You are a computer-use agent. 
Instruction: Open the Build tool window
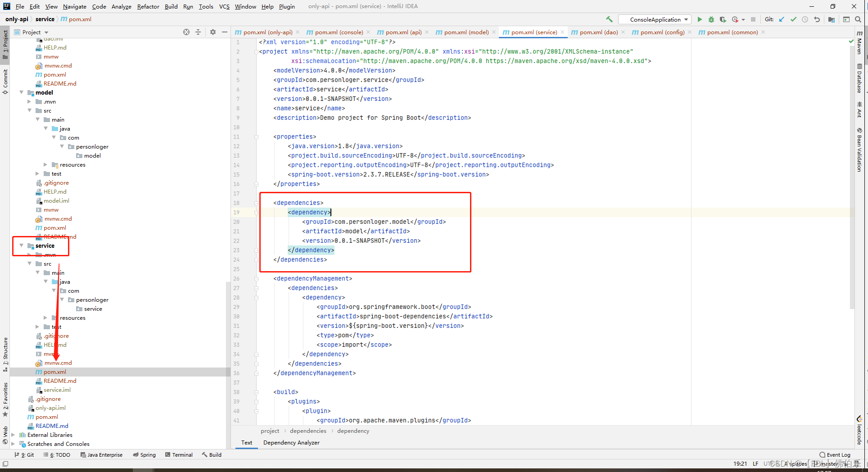pyautogui.click(x=212, y=455)
